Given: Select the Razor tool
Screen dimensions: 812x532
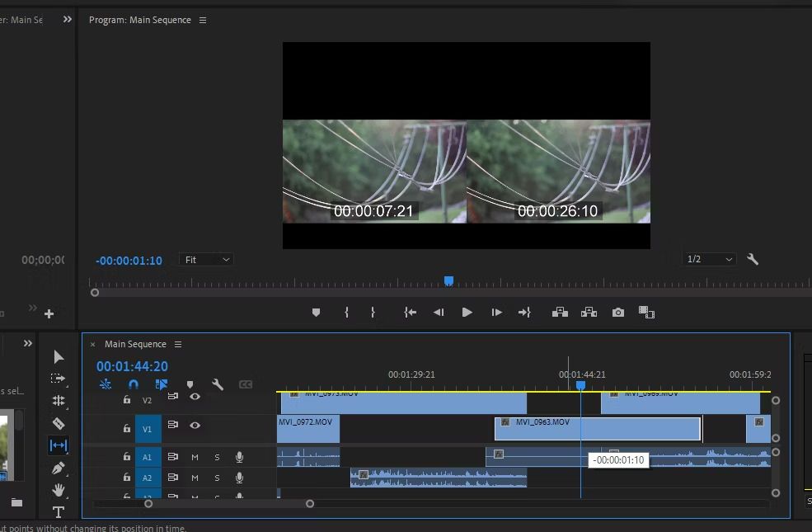Looking at the screenshot, I should click(x=59, y=423).
